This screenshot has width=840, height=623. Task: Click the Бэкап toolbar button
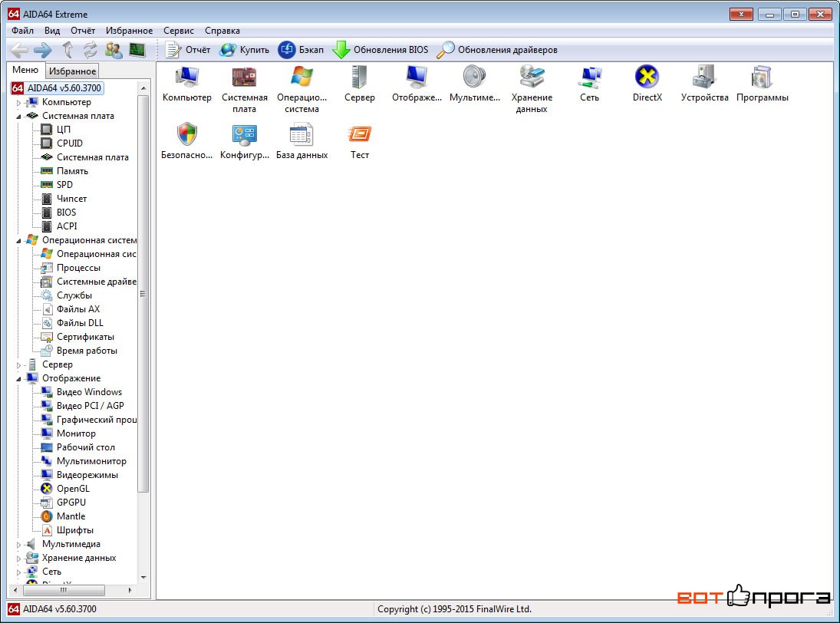(x=301, y=50)
